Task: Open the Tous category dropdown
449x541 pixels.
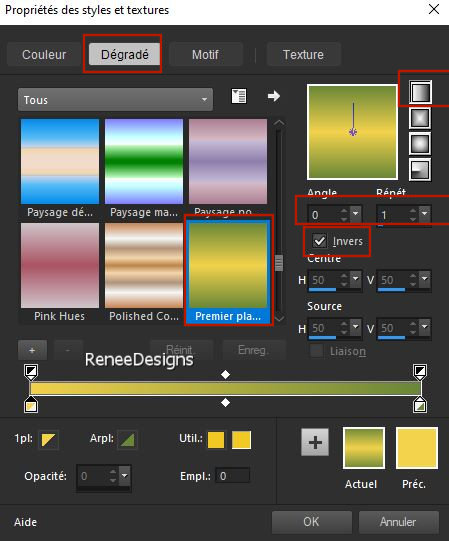Action: [115, 100]
